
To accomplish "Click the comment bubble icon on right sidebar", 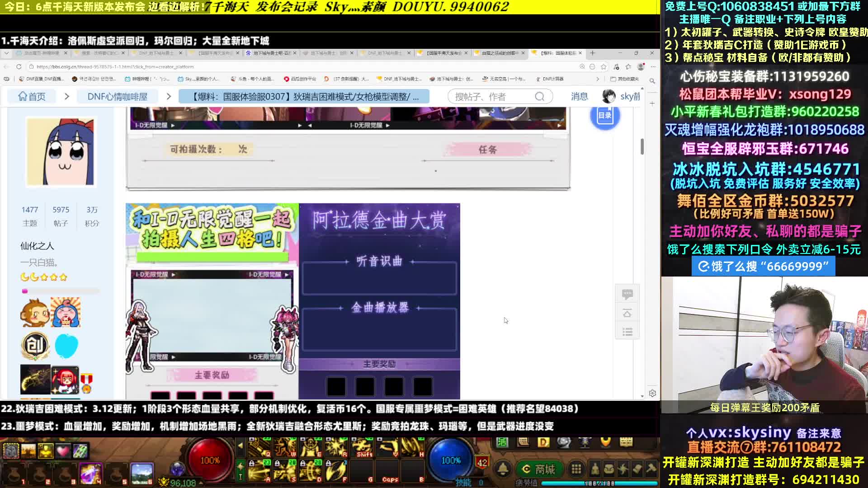I will 627,294.
